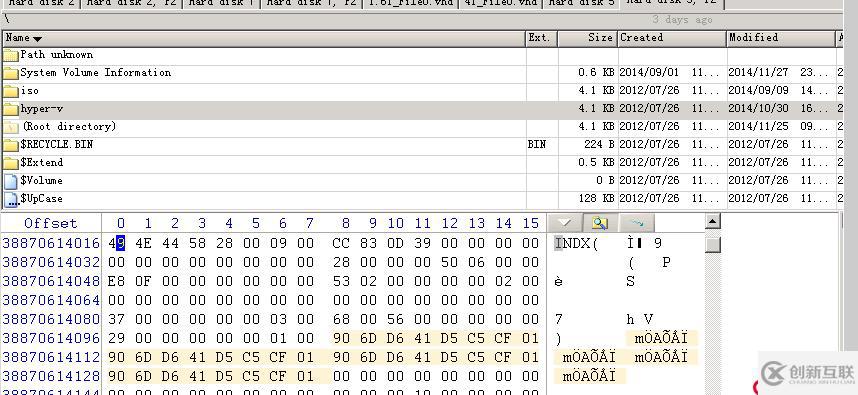Switch to the Hard disk 1 tab
The image size is (858, 395).
click(221, 4)
